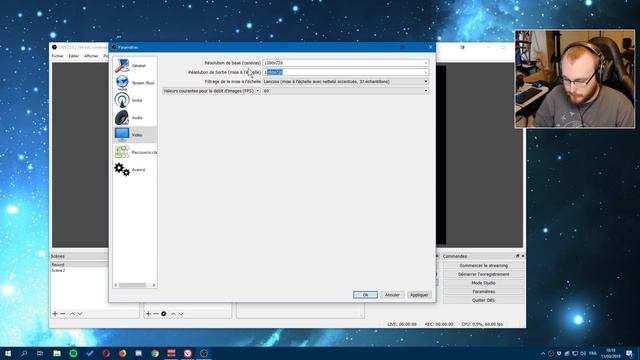
Task: Click inside the Résolution de sortie text field
Action: 343,72
